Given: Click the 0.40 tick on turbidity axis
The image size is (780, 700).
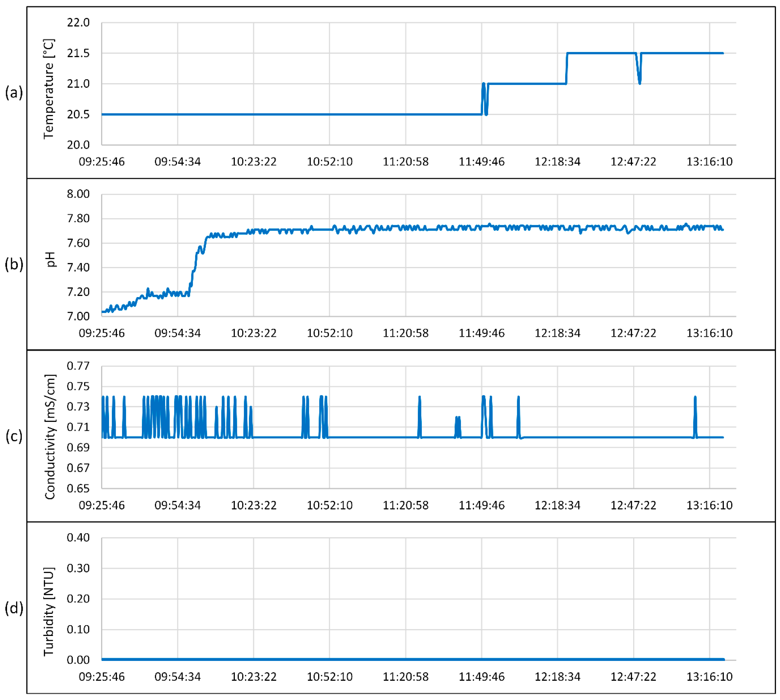Looking at the screenshot, I should tap(78, 537).
